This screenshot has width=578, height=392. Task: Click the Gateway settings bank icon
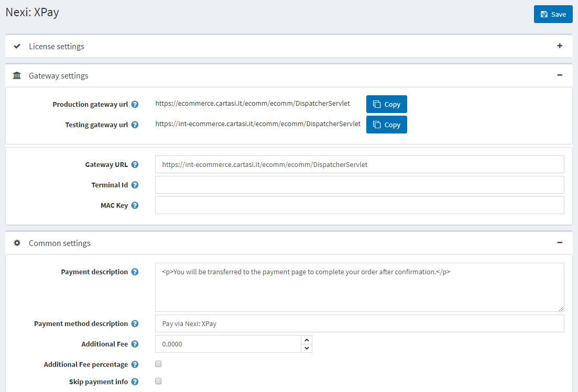tap(17, 75)
